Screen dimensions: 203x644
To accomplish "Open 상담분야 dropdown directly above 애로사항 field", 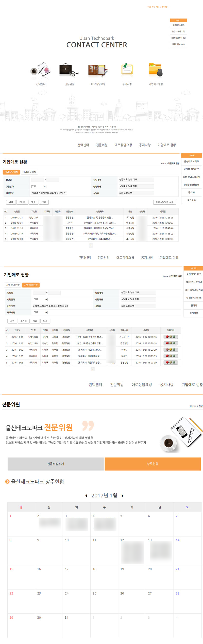I will click(x=40, y=299).
